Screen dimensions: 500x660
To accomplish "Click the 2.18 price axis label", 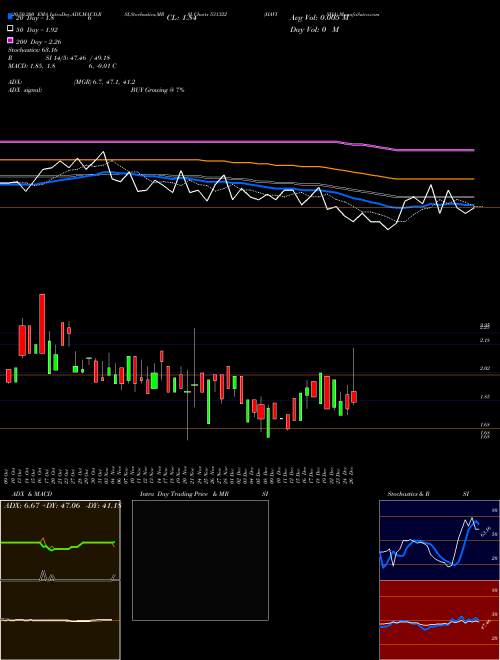I will tap(484, 340).
